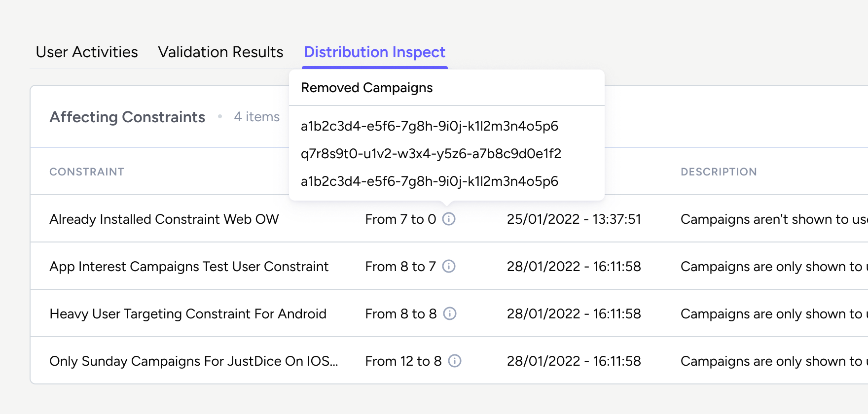Click info icon beside 'From 7 to 0'

pyautogui.click(x=448, y=219)
